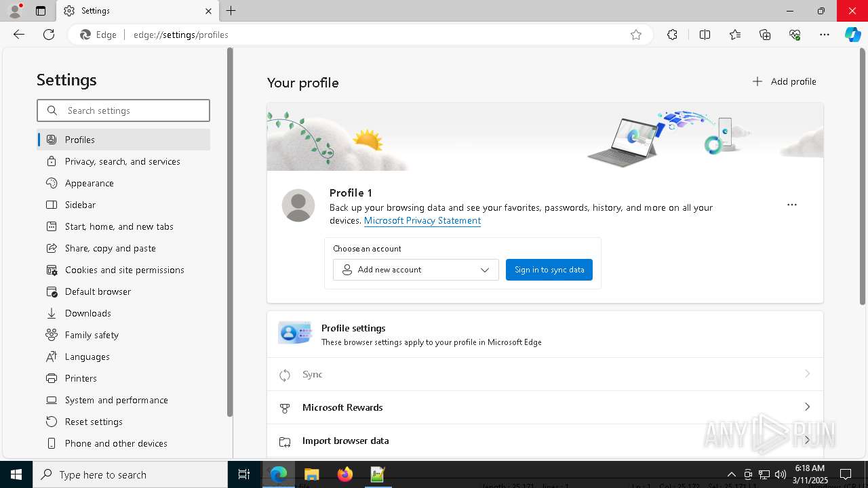Open the Favorites list icon
The width and height of the screenshot is (868, 488).
(x=735, y=35)
